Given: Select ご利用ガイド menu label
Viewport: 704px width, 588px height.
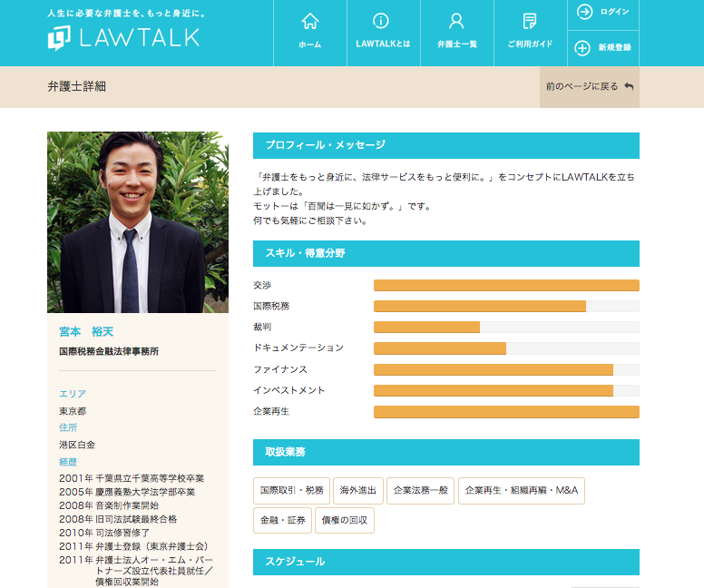Looking at the screenshot, I should click(x=530, y=44).
